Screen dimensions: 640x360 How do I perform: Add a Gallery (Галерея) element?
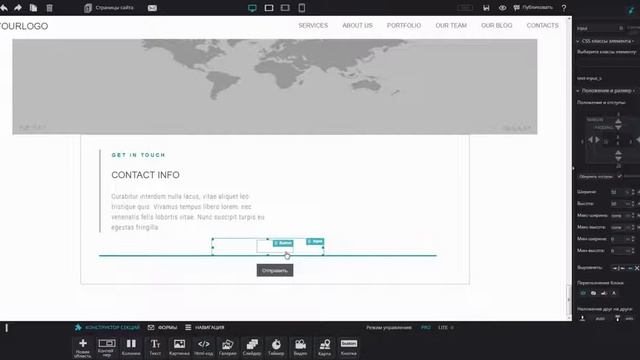coord(228,348)
